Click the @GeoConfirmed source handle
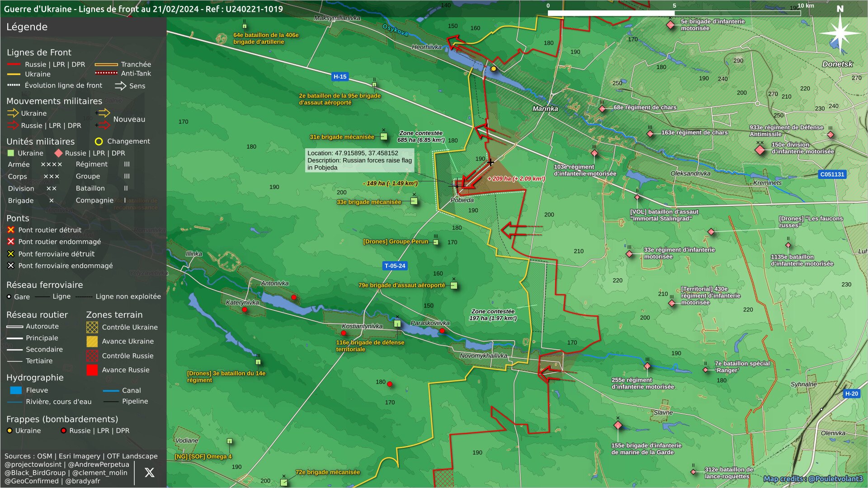This screenshot has height=488, width=868. 32,481
